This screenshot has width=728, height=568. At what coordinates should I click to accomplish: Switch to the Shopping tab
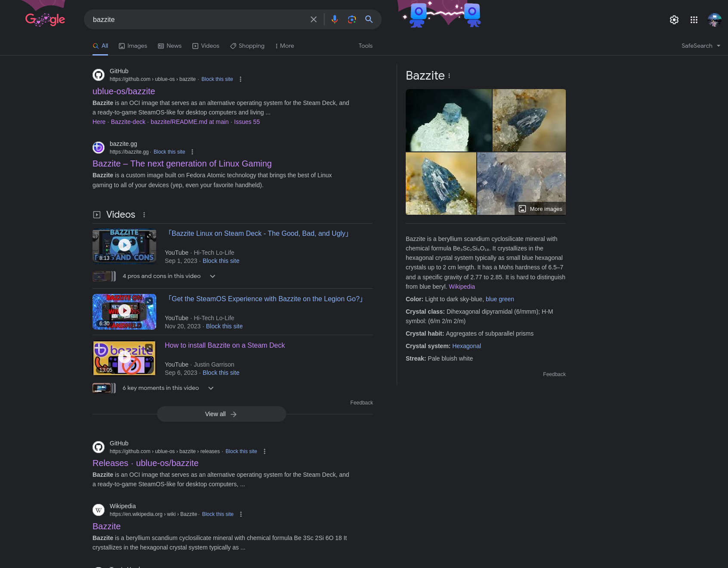(247, 46)
